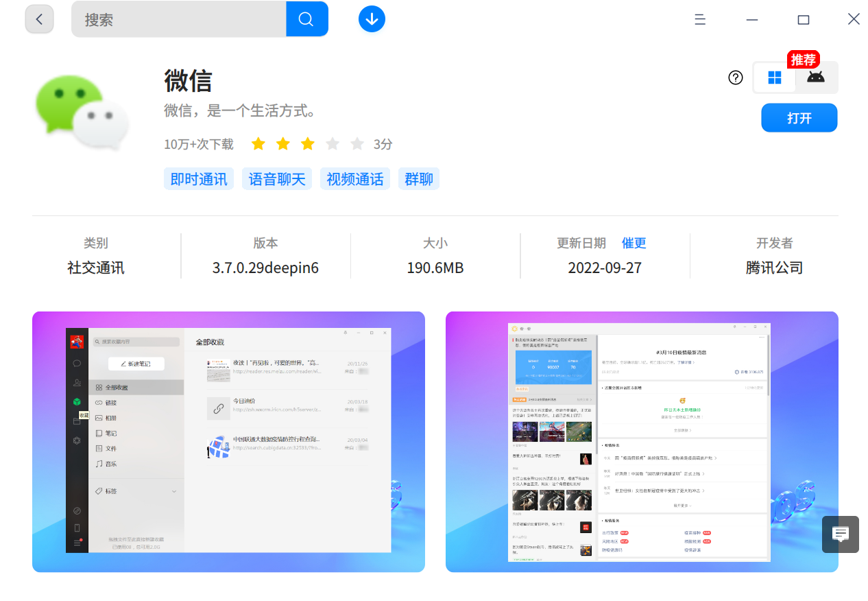Viewport: 868px width, 601px height.
Task: Select the 视频通话 tag
Action: pyautogui.click(x=355, y=179)
